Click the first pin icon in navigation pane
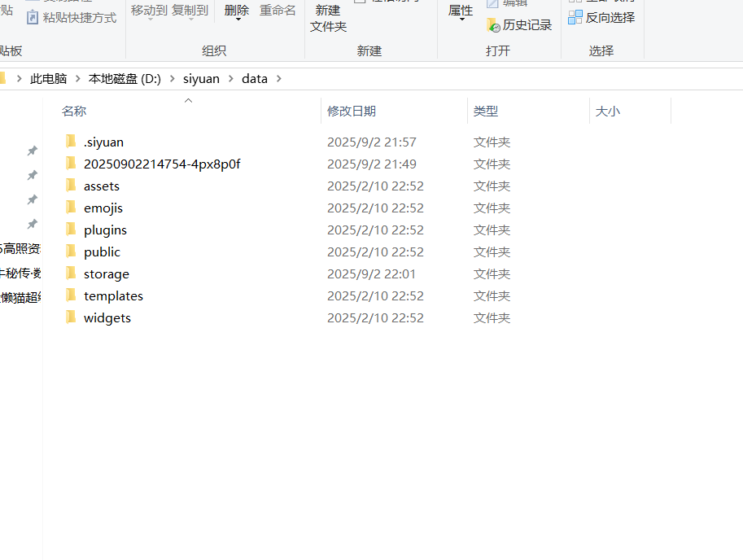This screenshot has width=743, height=560. pyautogui.click(x=33, y=151)
